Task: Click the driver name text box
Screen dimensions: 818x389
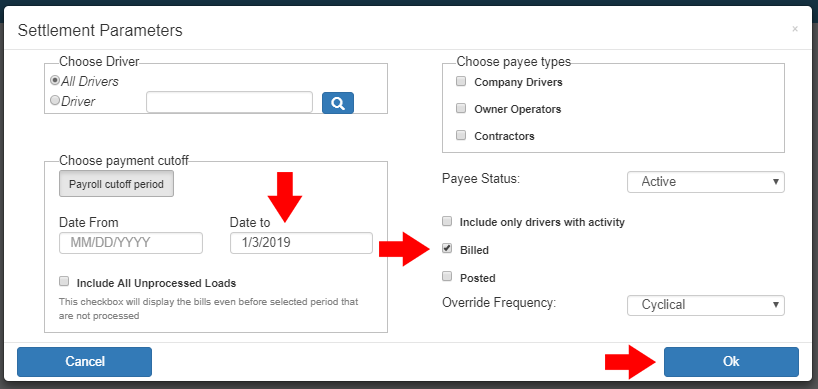Action: (230, 102)
